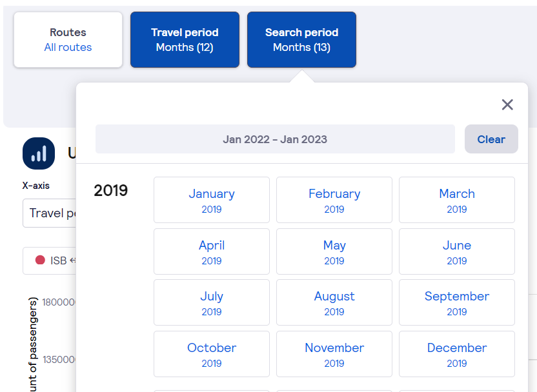Click the red ISB route dot
The height and width of the screenshot is (392, 537).
pyautogui.click(x=40, y=260)
